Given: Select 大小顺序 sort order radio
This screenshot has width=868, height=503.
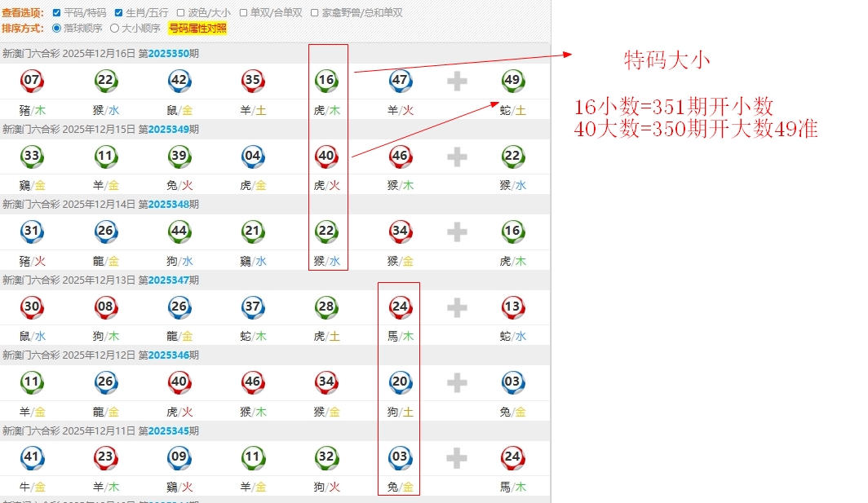Looking at the screenshot, I should point(115,28).
